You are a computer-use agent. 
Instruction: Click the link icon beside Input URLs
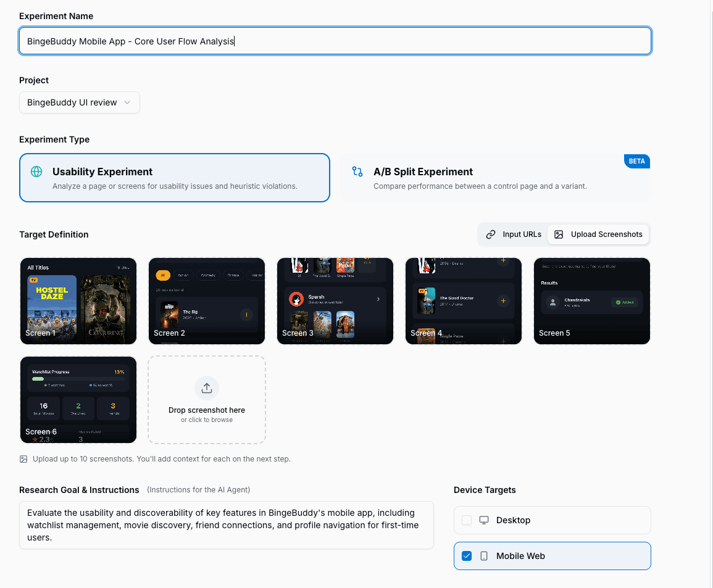pos(492,234)
